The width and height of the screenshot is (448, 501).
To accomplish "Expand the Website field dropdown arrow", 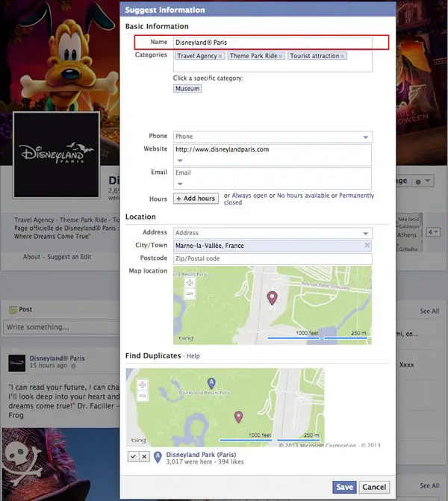I will 180,161.
